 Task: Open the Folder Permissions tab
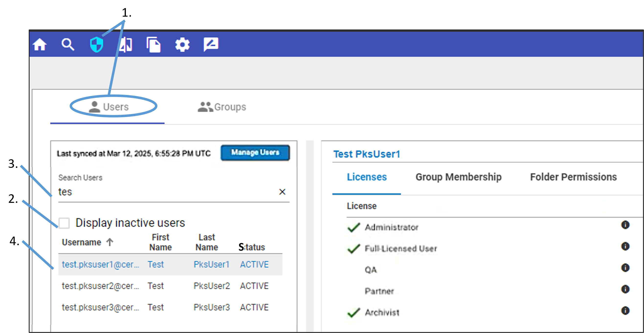(x=573, y=177)
